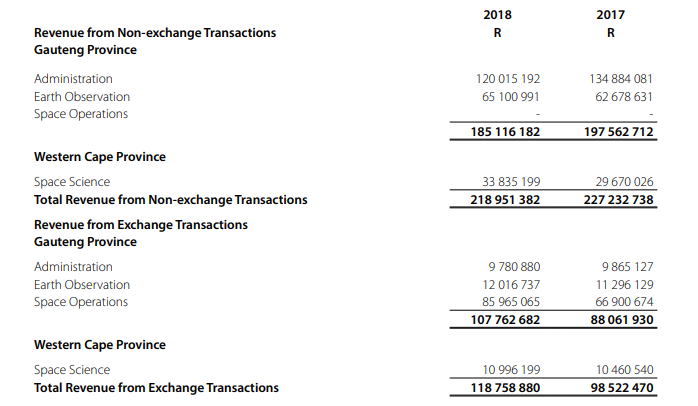This screenshot has height=406, width=698.
Task: Select the total 218 951 382
Action: pyautogui.click(x=505, y=200)
